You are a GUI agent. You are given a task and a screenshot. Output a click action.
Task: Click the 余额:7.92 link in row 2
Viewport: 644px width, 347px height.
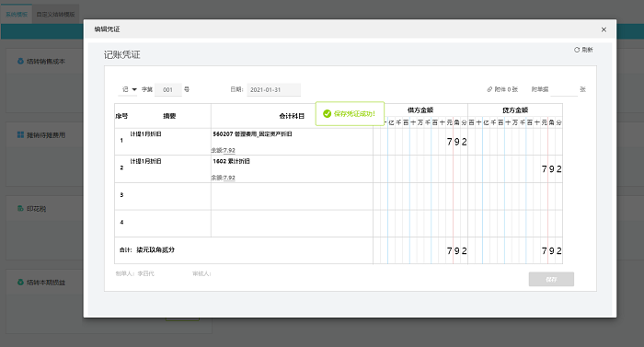pyautogui.click(x=223, y=178)
